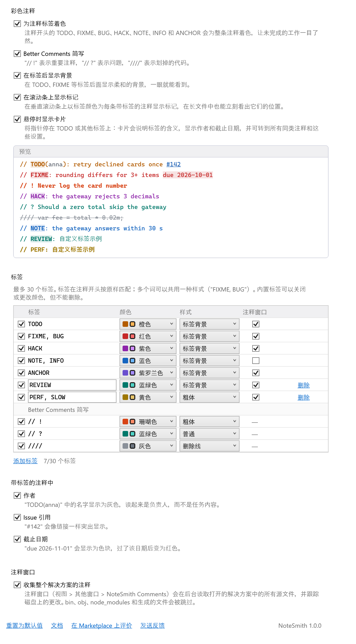Click the teal swatch in REVIEW row
The width and height of the screenshot is (356, 644).
click(125, 385)
